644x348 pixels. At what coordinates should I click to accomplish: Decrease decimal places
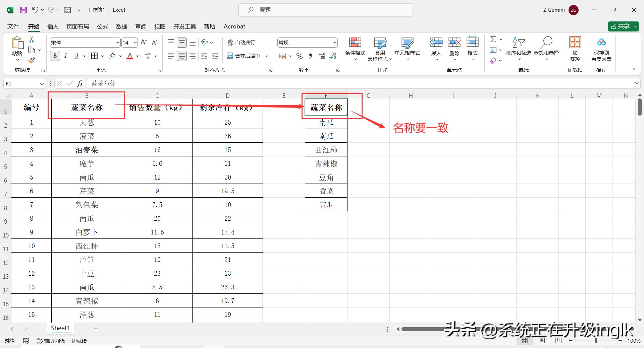point(333,56)
